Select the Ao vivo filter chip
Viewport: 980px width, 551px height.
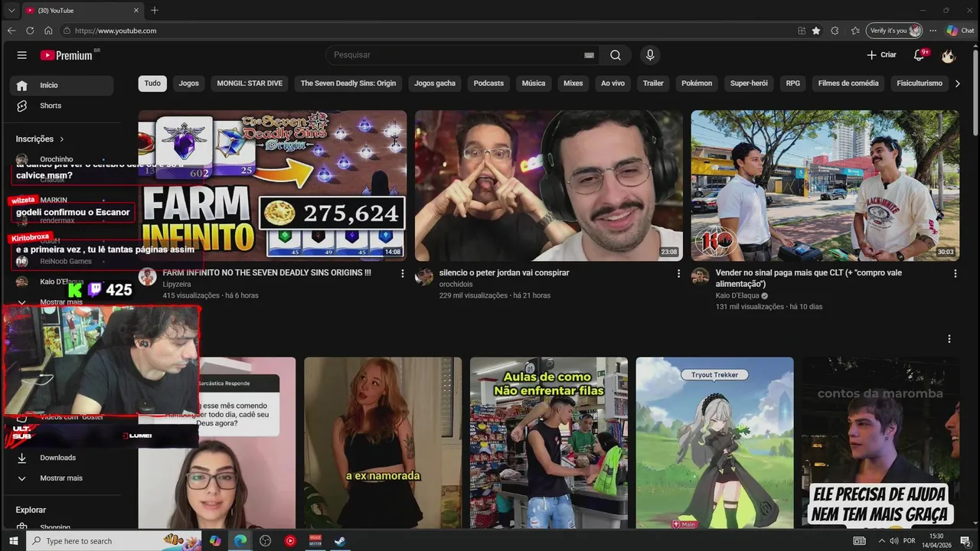coord(612,83)
